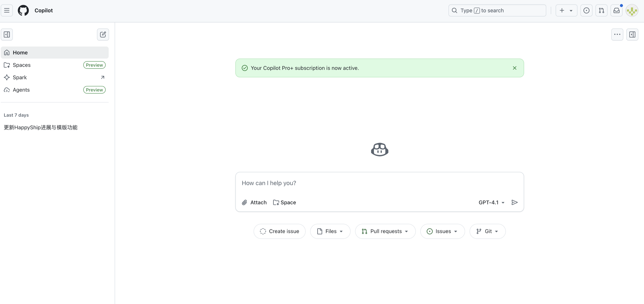Open the issues icon in header
The image size is (644, 304).
coord(586,11)
